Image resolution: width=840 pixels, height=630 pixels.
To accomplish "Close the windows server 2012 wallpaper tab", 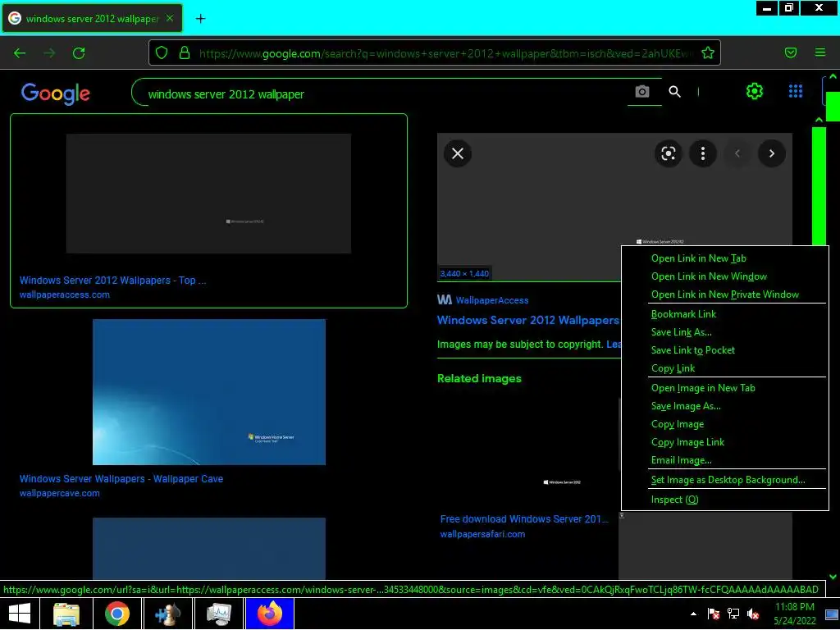I will click(x=170, y=18).
